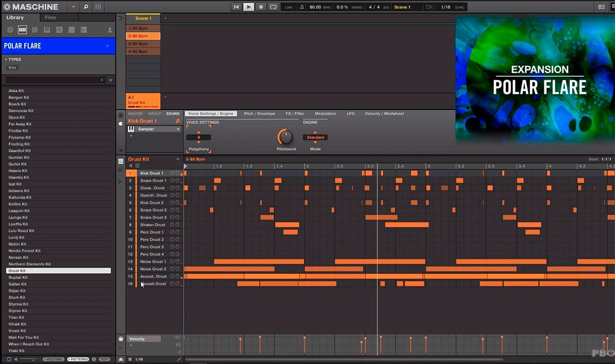Open the Orust Kit pattern editor dropdown

(178, 159)
